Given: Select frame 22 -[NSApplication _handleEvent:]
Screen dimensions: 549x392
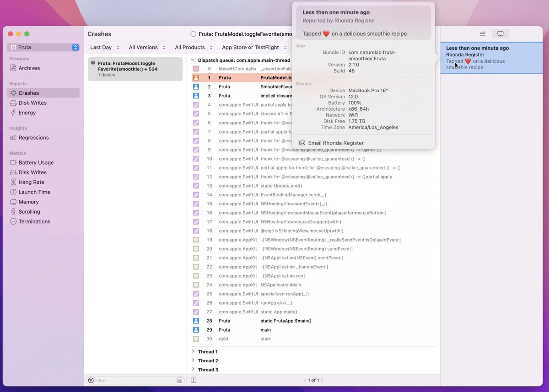Looking at the screenshot, I should pyautogui.click(x=313, y=267).
